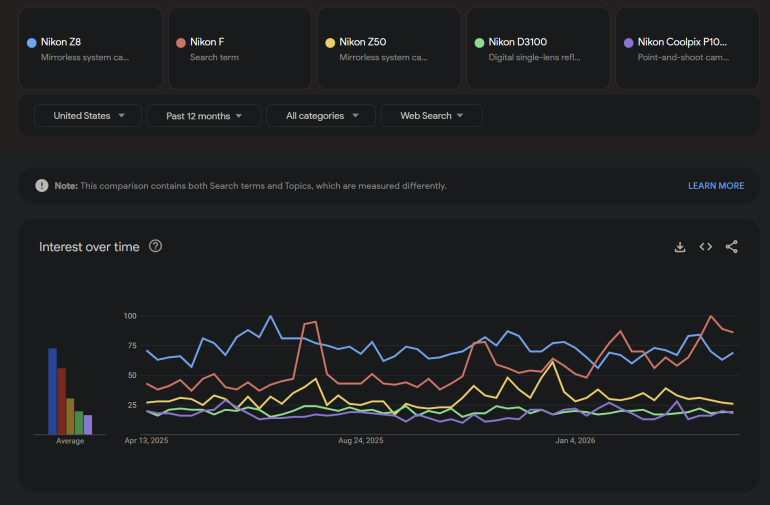Image resolution: width=770 pixels, height=505 pixels.
Task: Download the Interest over time chart CSV
Action: 680,247
